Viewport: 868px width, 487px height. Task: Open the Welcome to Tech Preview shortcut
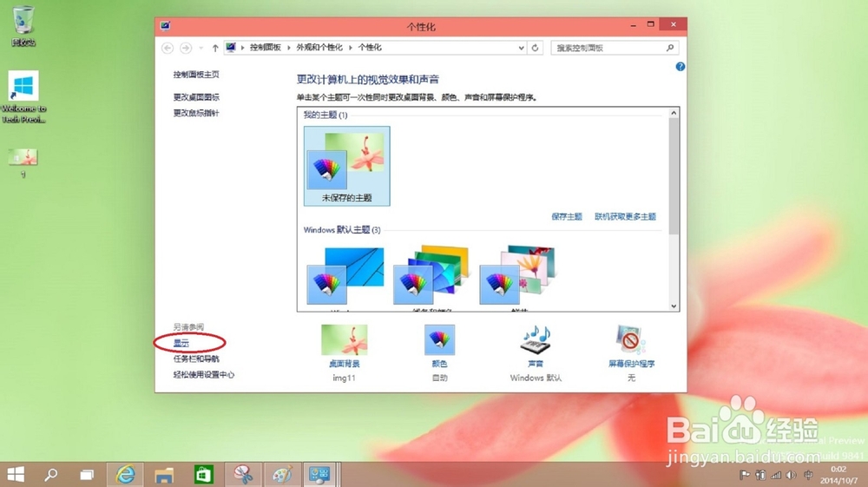click(x=23, y=97)
